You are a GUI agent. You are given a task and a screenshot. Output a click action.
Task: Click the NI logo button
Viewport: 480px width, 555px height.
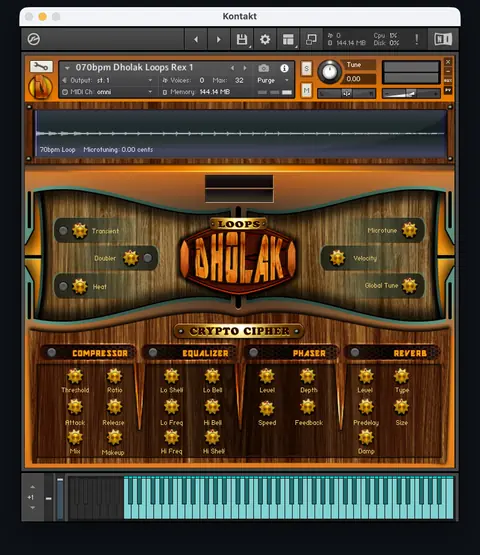tap(443, 39)
